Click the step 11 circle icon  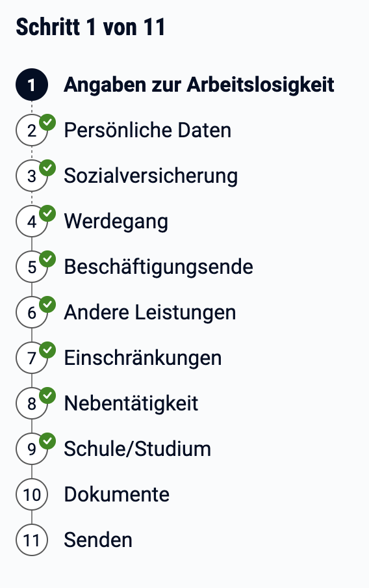click(32, 540)
